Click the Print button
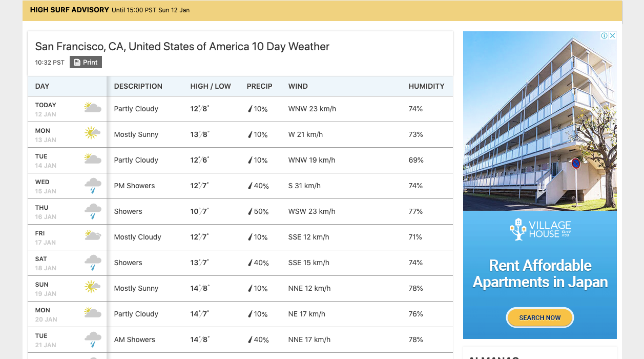Screen dimensions: 644x359 (86, 62)
